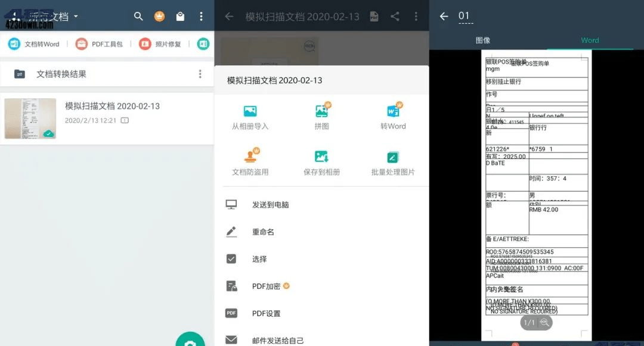Click the PDF badge icon beside PDF设置

point(231,313)
